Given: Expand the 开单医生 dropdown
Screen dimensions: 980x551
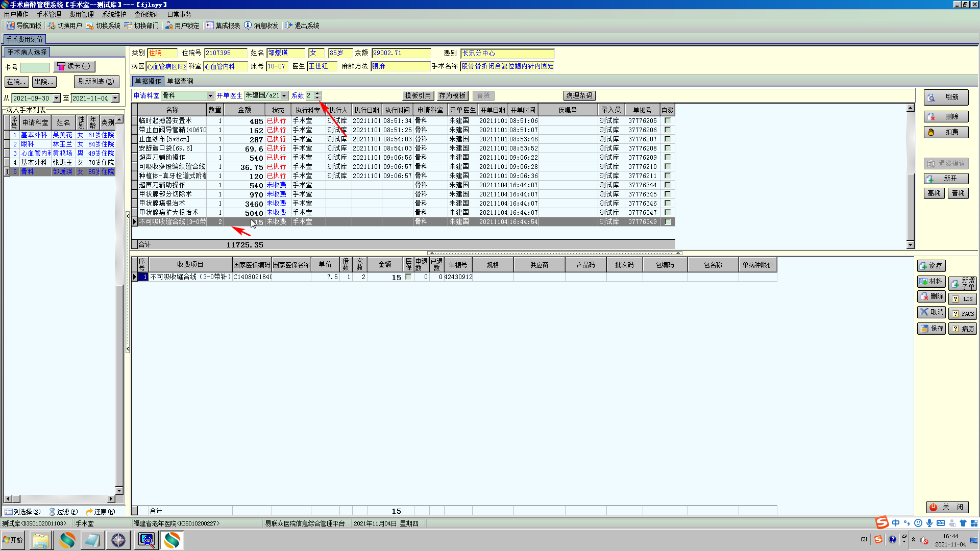Looking at the screenshot, I should point(284,96).
